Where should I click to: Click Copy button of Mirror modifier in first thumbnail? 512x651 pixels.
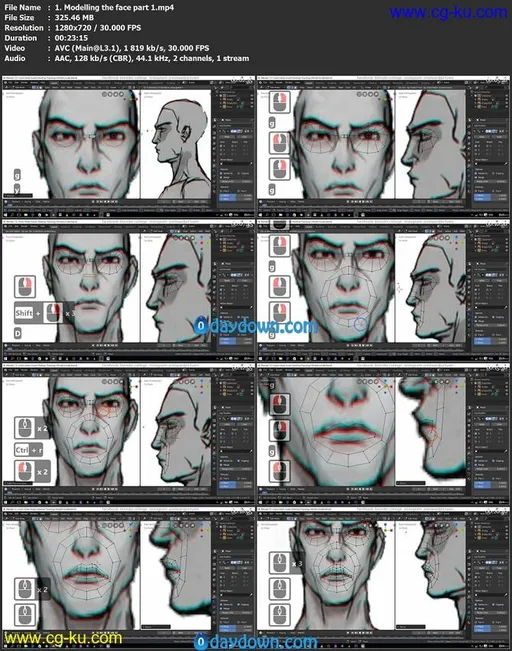(245, 137)
